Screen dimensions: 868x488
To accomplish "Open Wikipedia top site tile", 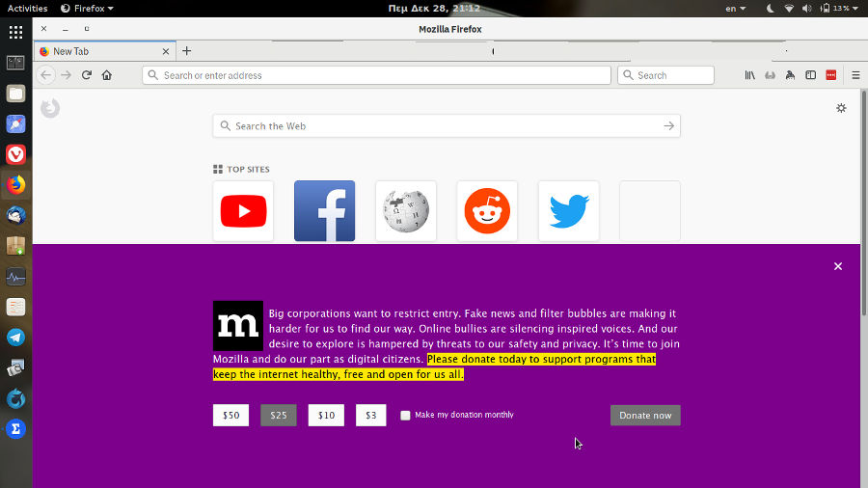I will 406,211.
